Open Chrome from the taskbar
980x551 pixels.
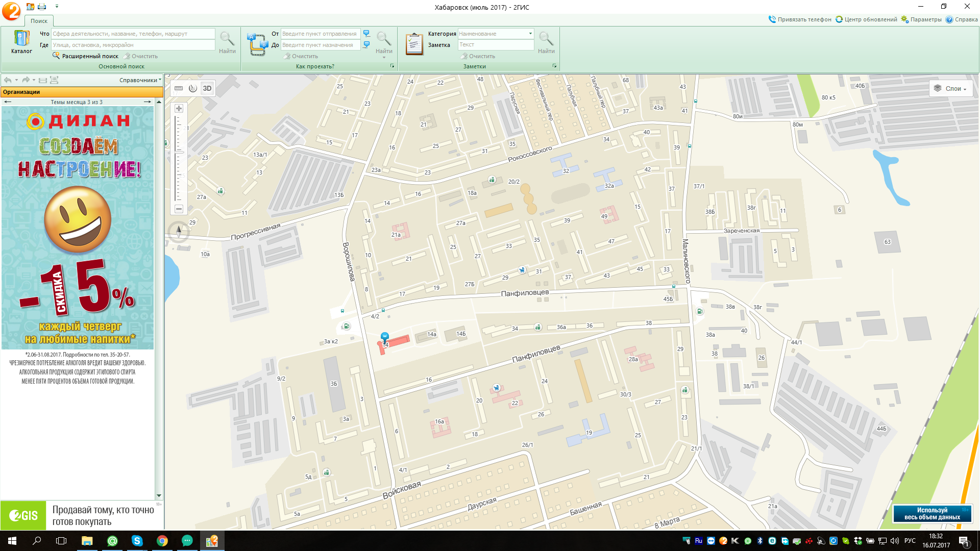click(162, 541)
